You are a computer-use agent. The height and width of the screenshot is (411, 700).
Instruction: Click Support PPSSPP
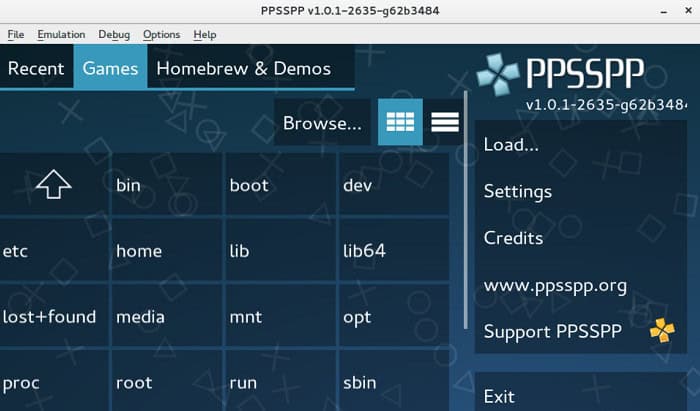point(580,331)
